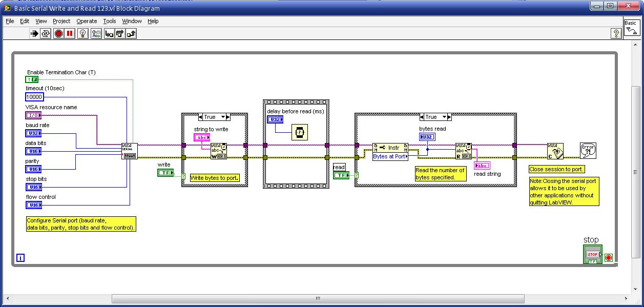Select the read string indicator terminal

(482, 166)
